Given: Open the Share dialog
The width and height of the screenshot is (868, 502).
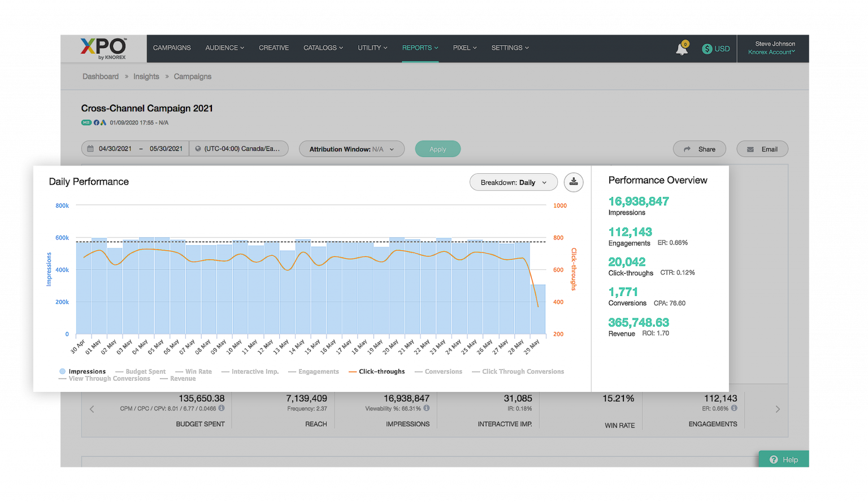Looking at the screenshot, I should point(699,149).
